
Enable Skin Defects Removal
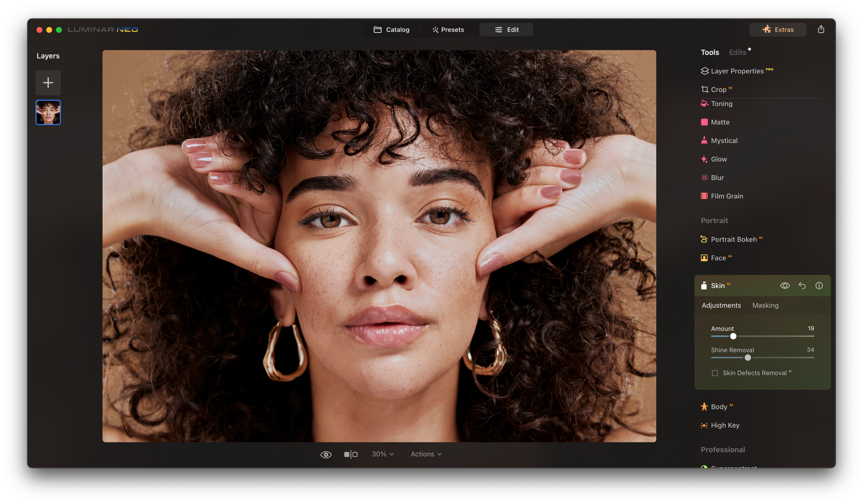(715, 373)
